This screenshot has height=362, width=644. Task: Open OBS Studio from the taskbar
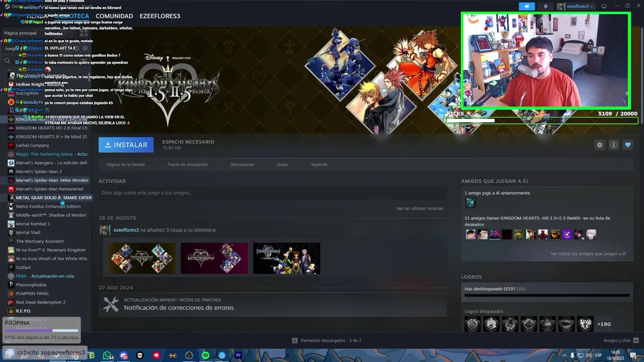coord(189,355)
